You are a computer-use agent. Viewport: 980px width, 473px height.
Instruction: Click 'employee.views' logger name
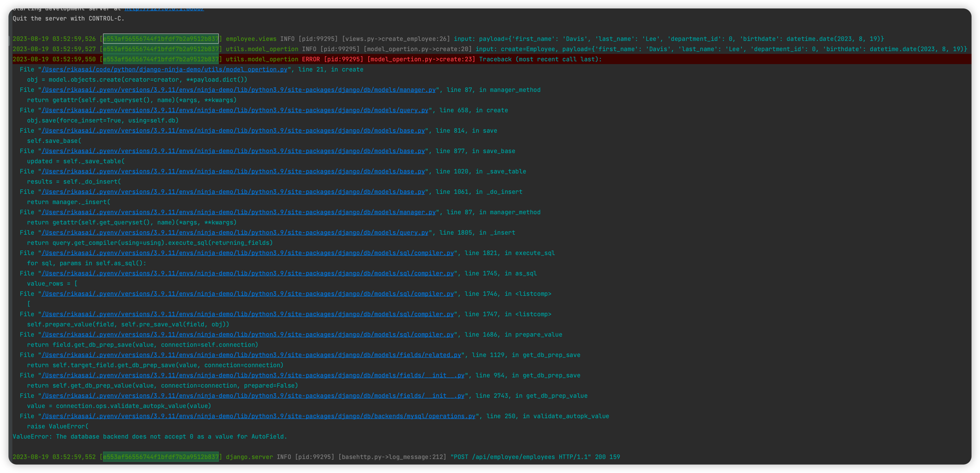[251, 39]
